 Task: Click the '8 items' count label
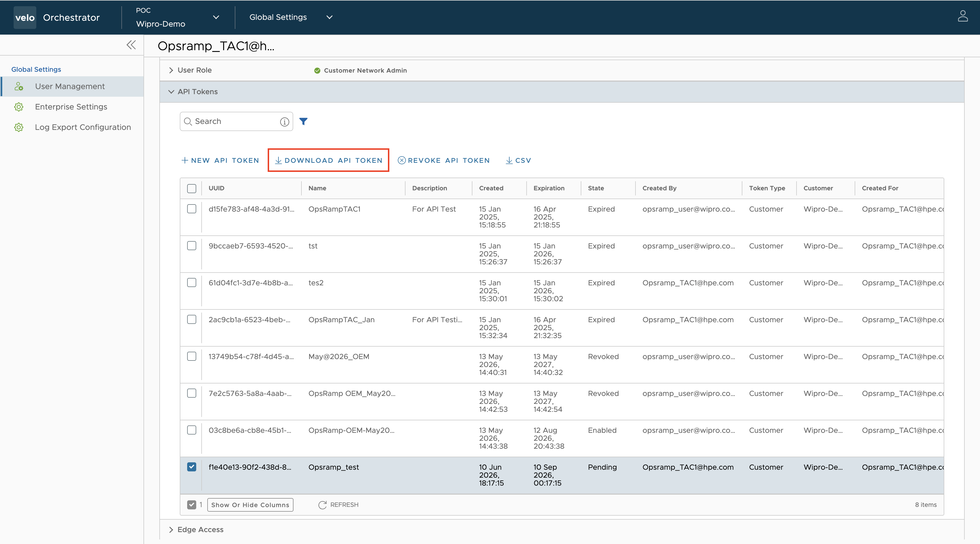click(x=926, y=505)
